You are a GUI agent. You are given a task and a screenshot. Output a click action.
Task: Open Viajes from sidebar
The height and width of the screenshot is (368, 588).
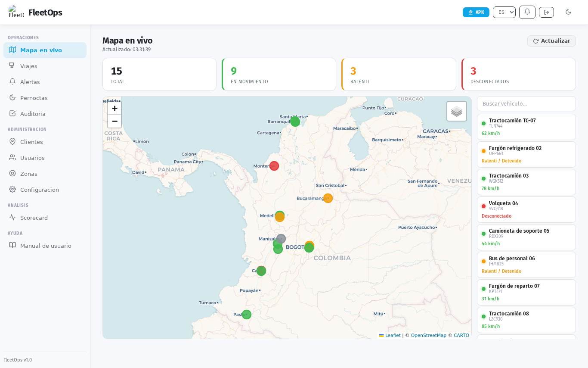[45, 66]
